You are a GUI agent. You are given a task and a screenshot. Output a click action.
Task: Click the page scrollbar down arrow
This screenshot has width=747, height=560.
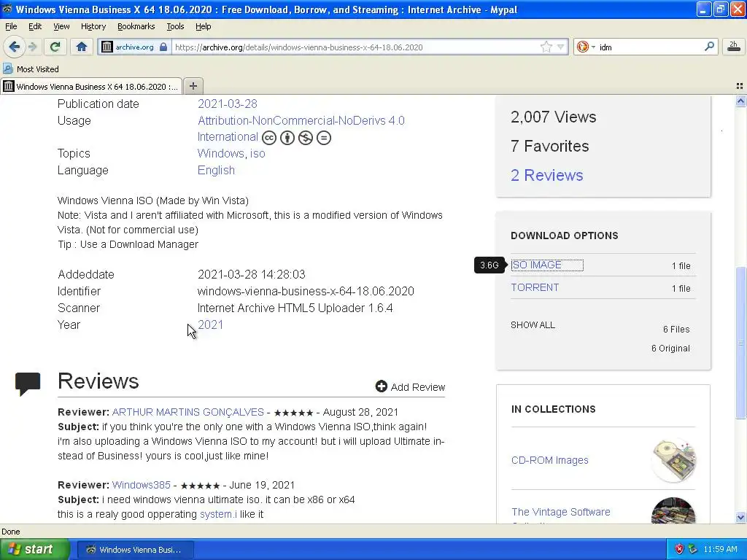[740, 517]
